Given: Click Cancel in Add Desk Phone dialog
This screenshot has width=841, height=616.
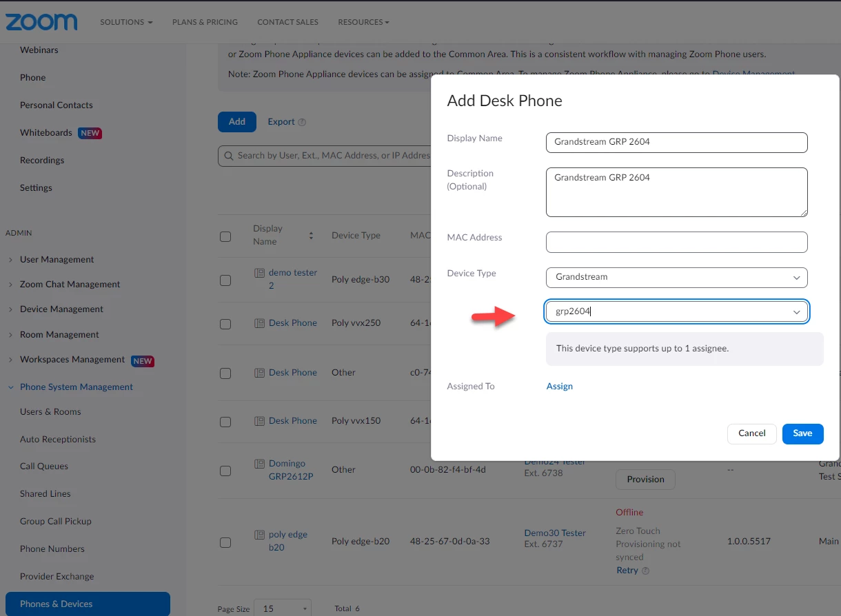Looking at the screenshot, I should click(x=752, y=433).
